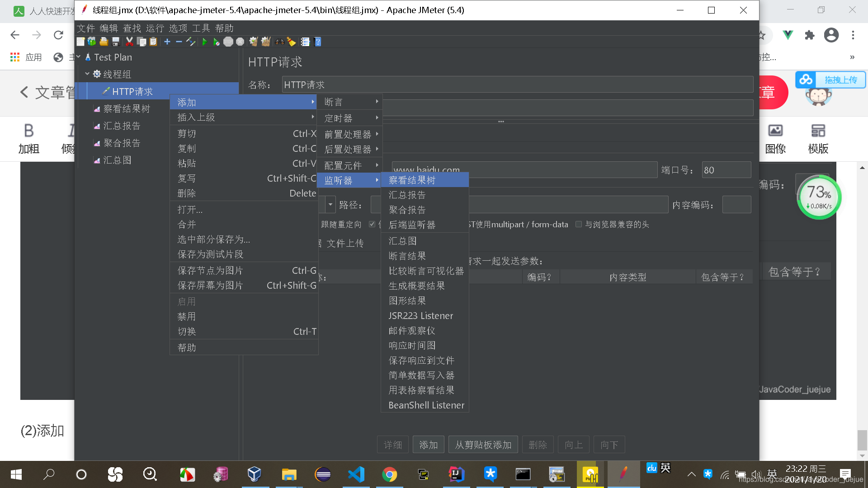Click the binoculars Search icon

pyautogui.click(x=280, y=42)
